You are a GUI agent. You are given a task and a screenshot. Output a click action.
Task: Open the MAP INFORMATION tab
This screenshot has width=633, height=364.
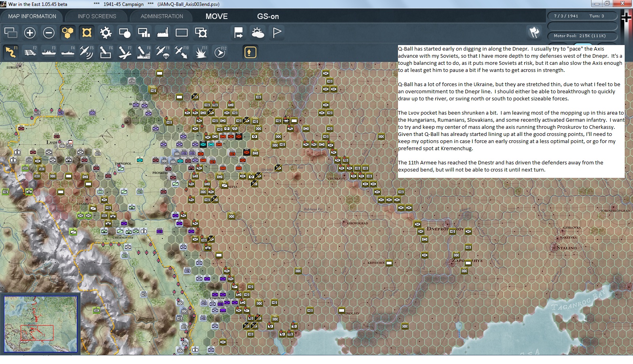tap(32, 16)
